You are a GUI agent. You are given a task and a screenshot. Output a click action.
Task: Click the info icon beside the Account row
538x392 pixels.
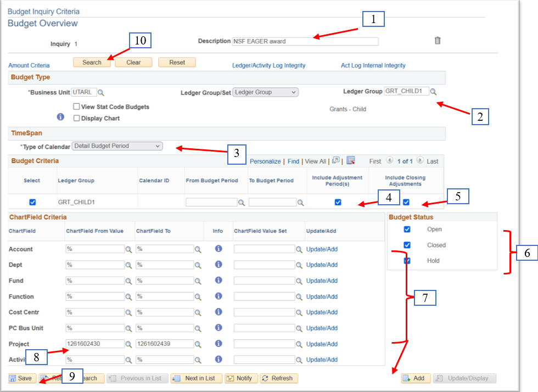218,249
